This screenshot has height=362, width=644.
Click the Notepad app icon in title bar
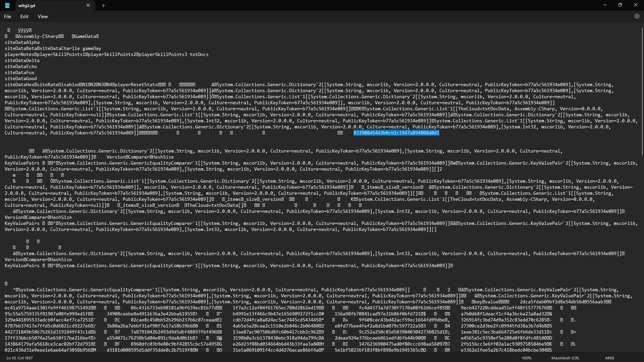click(x=7, y=5)
